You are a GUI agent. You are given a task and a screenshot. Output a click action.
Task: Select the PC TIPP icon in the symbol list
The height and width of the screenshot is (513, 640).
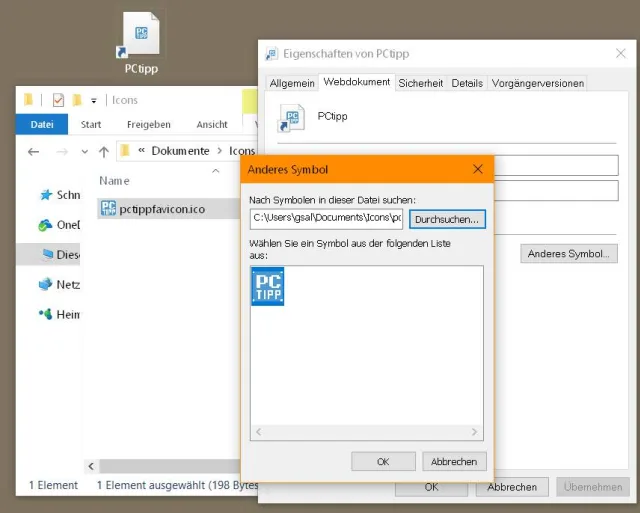pos(268,286)
